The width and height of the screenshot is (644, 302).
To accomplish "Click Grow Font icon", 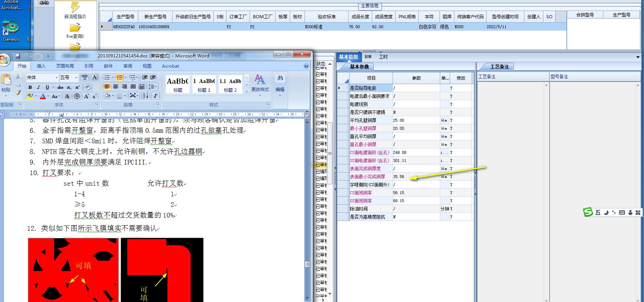I will click(x=86, y=96).
